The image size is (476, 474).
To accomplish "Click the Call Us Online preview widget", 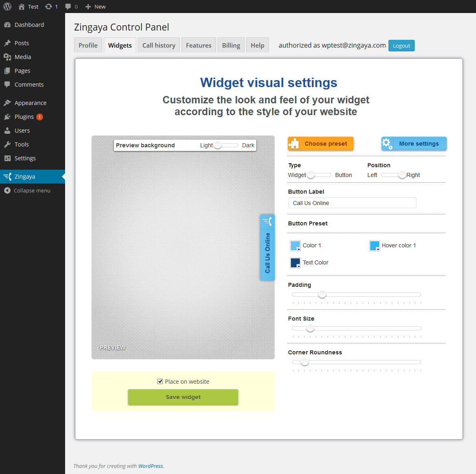I will point(267,247).
